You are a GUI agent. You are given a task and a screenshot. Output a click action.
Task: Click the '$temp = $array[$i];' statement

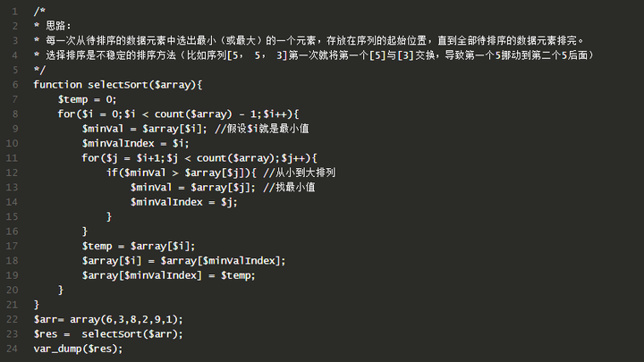(139, 246)
